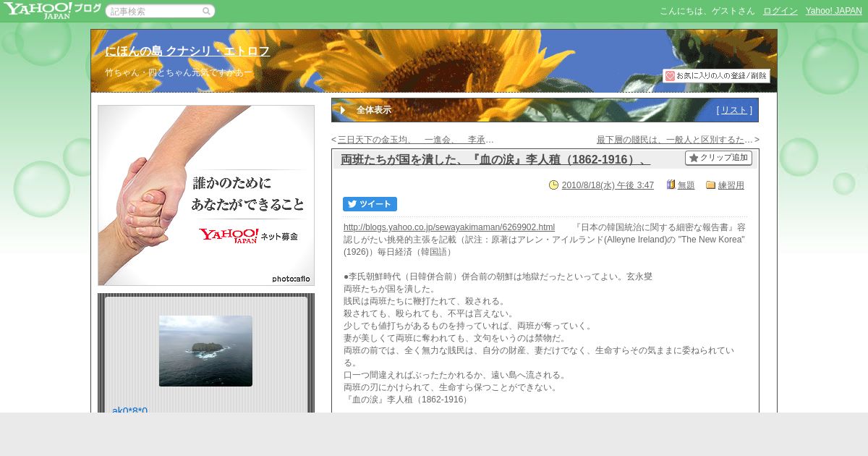Viewport: 868px width, 456px height.
Task: Open the ログイン login link
Action: coord(780,11)
